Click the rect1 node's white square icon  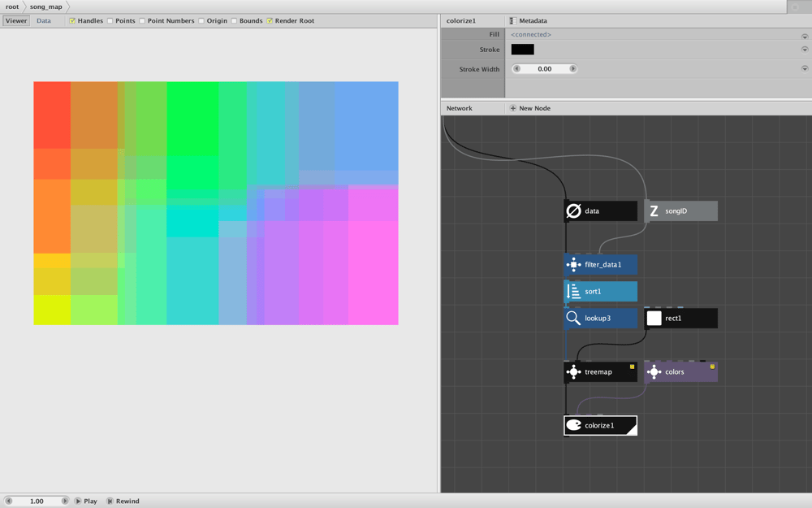[654, 319]
